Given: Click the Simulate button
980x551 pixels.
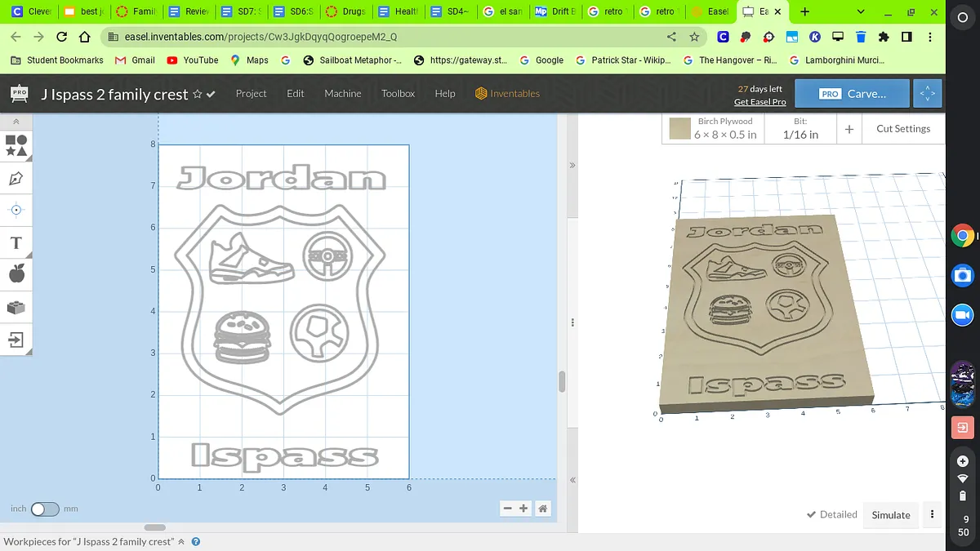Looking at the screenshot, I should tap(890, 515).
